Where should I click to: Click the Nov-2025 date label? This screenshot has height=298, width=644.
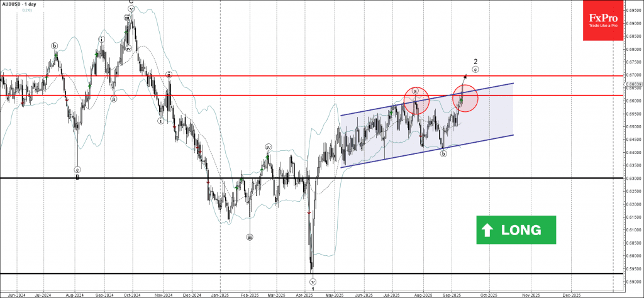coord(531,295)
